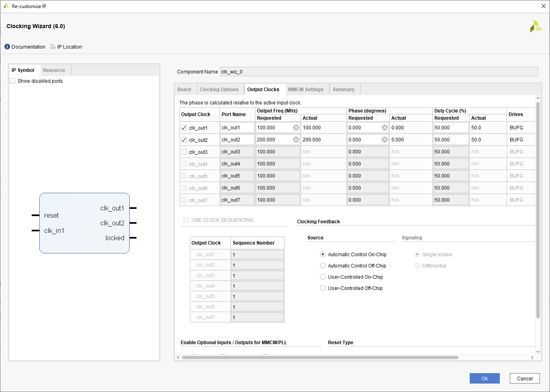
Task: Toggle Show disabled ports checkbox
Action: 13,81
